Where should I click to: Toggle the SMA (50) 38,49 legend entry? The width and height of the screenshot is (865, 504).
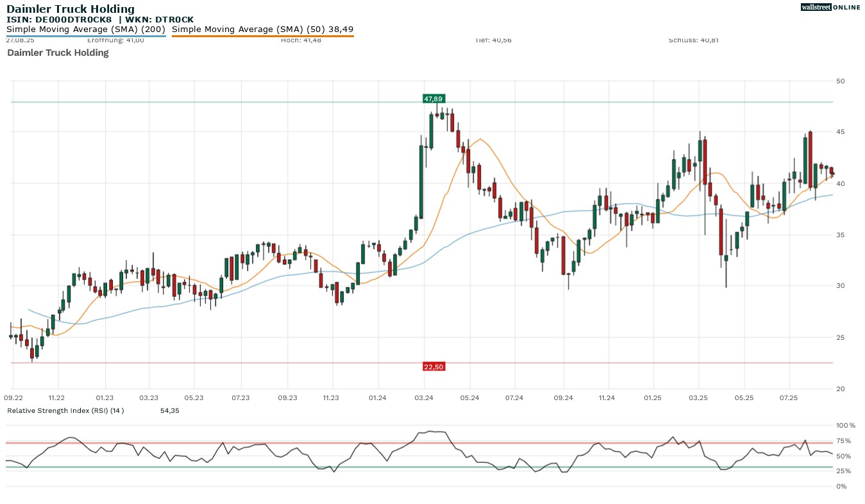(263, 29)
